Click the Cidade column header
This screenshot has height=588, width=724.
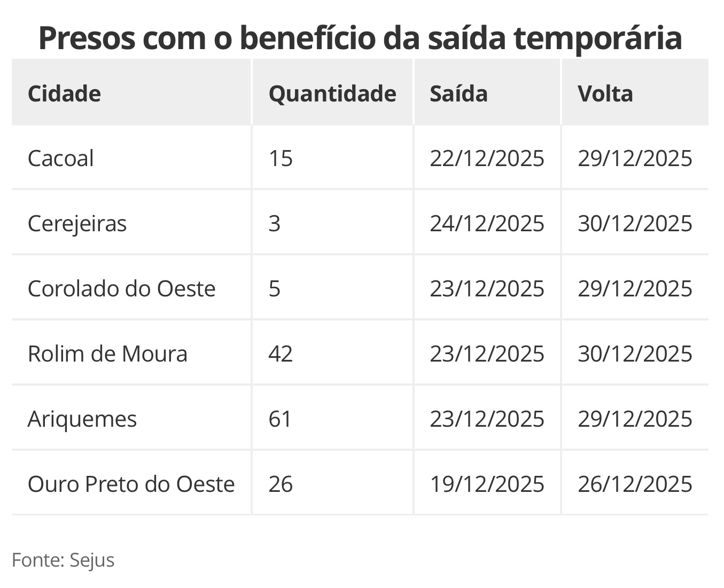click(x=64, y=94)
